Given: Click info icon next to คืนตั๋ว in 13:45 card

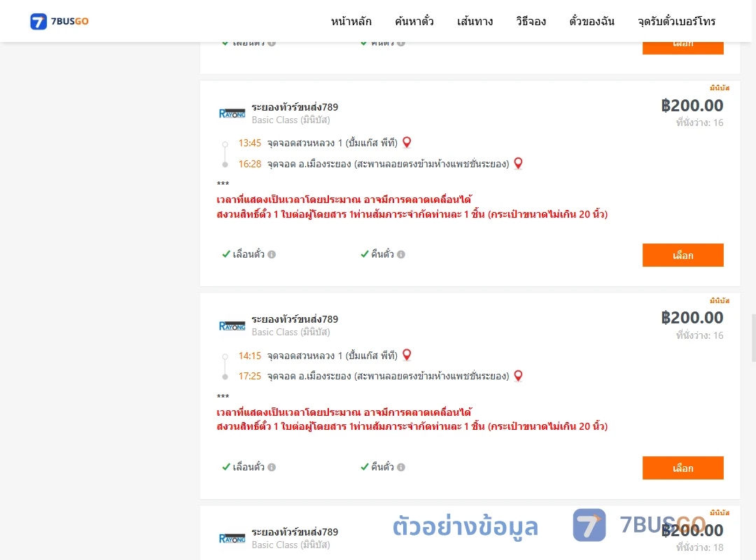Looking at the screenshot, I should click(x=401, y=254).
